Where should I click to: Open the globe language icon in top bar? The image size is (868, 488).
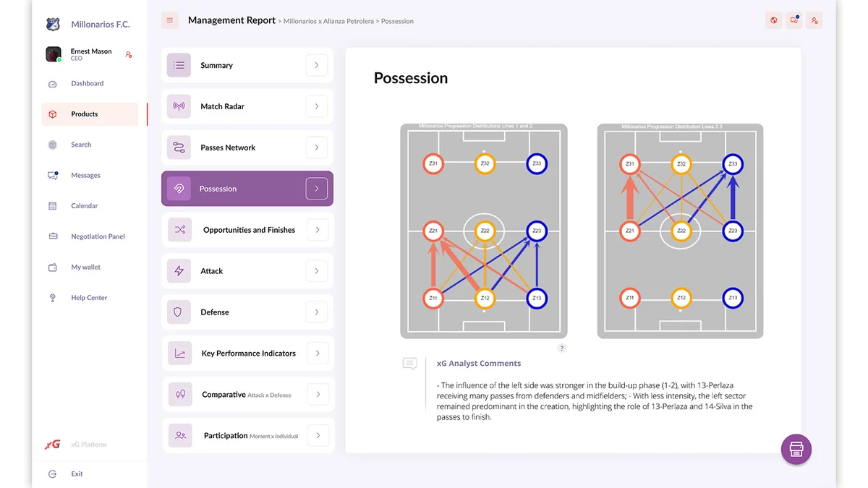773,20
